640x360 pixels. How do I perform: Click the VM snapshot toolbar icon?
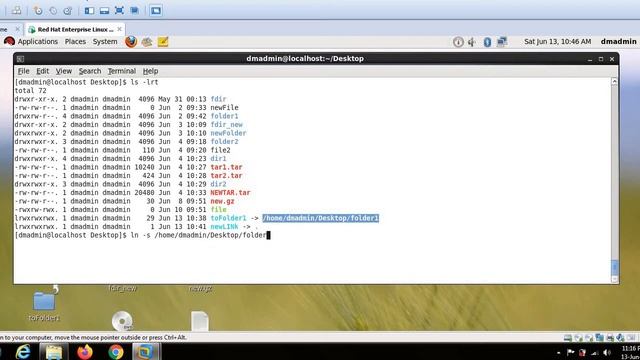tap(38, 11)
